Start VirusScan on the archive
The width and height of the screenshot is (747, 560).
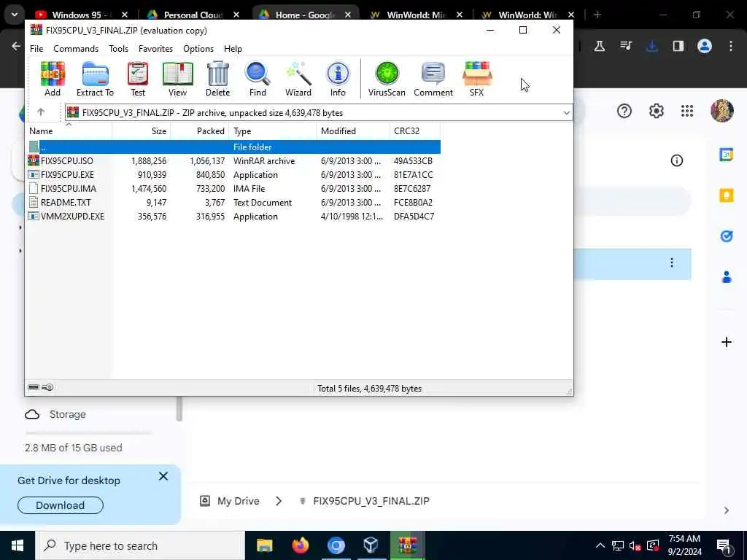387,79
